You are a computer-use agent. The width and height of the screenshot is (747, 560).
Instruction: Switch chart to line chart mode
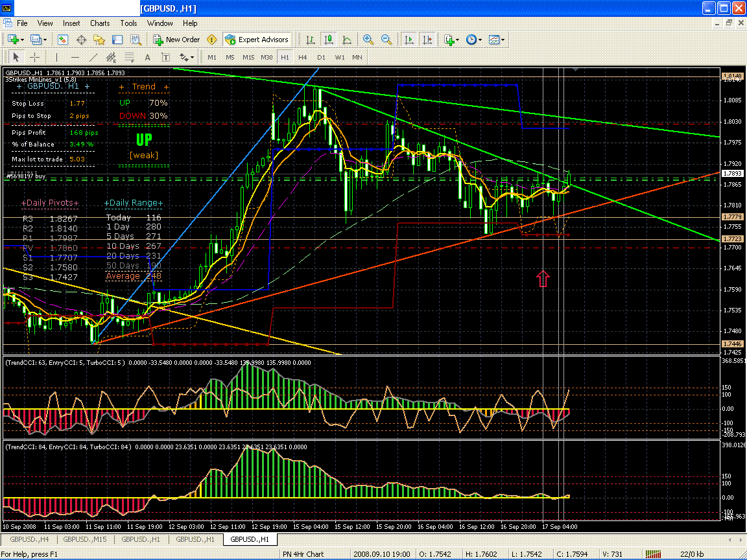point(347,40)
